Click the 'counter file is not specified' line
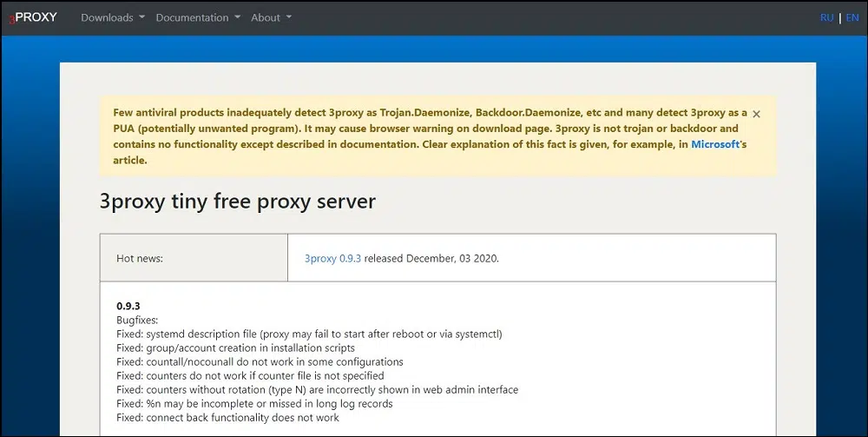 250,375
